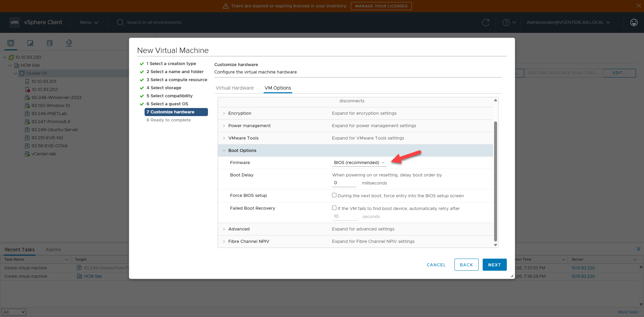Open the Hosts and Clusters inventory view
Viewport: 644px width, 317px height.
10,43
